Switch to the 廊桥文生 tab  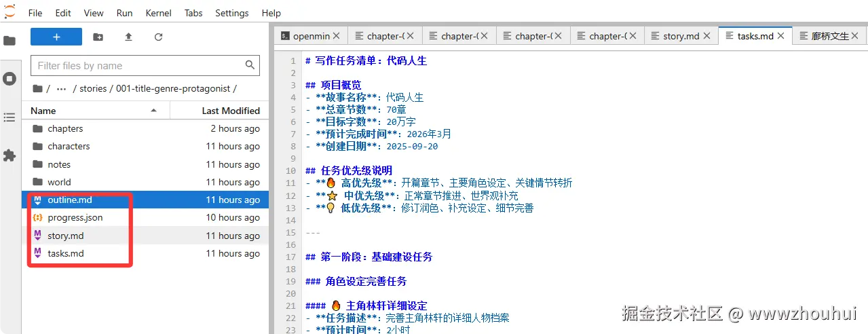830,36
